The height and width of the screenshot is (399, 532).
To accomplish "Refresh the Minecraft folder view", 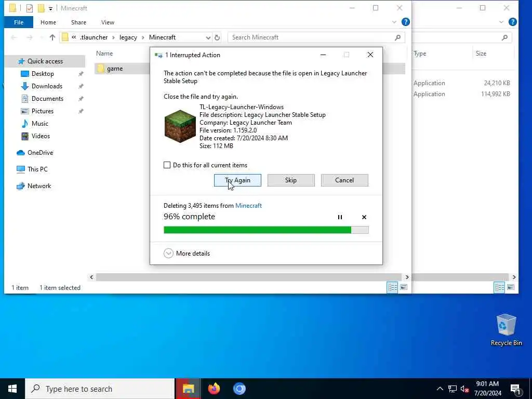I will (217, 37).
